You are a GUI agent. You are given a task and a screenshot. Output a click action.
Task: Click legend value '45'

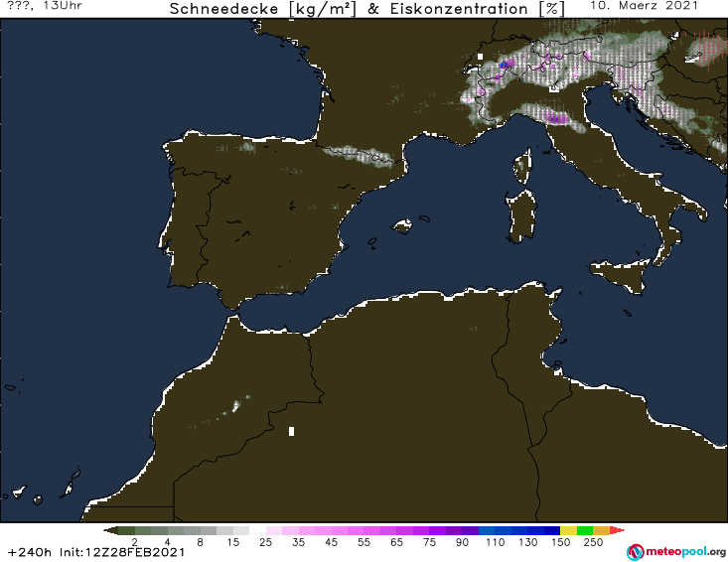(331, 541)
